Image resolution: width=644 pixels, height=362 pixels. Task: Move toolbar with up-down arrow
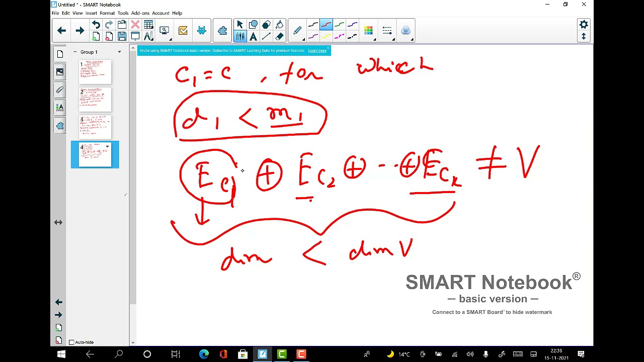point(584,36)
